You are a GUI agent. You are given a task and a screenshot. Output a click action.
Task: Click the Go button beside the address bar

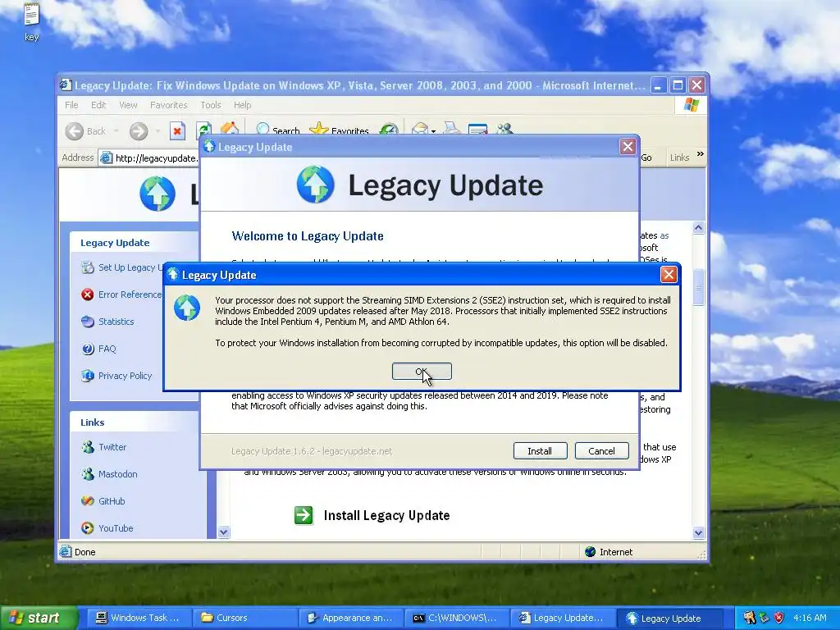tap(646, 157)
